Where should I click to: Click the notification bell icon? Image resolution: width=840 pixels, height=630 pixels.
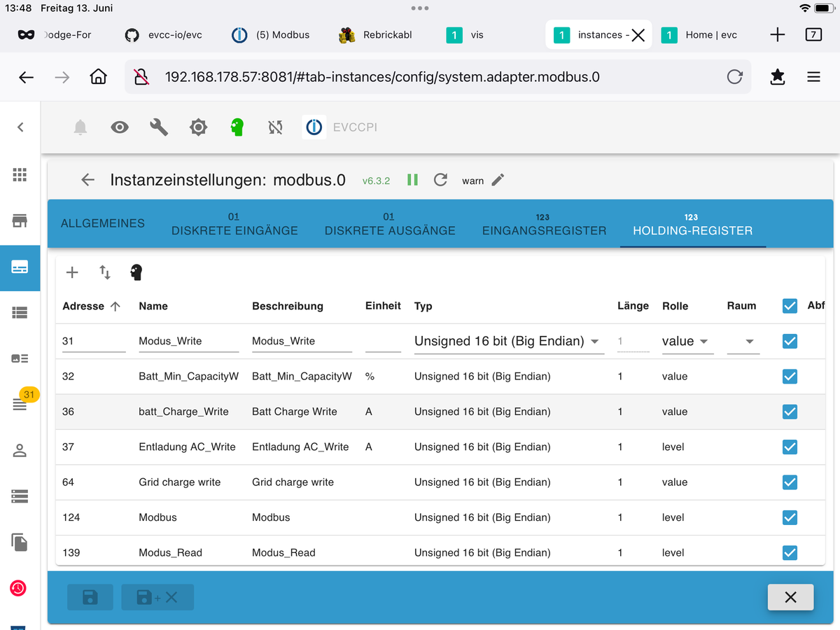(80, 127)
